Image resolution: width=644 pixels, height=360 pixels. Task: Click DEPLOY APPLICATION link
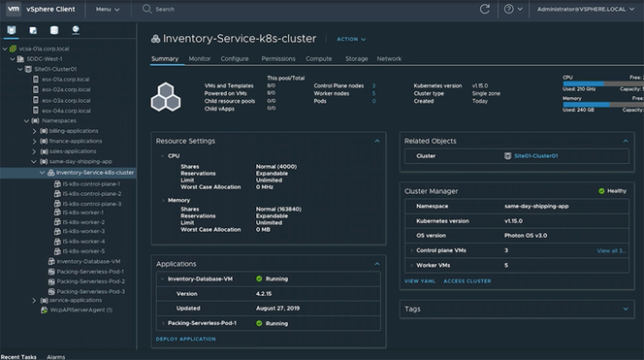(x=185, y=339)
